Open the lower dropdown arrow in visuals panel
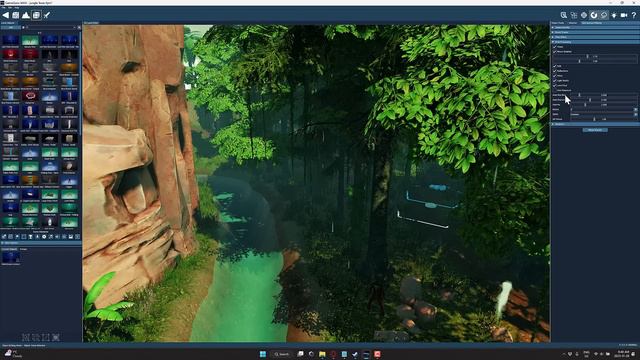The width and height of the screenshot is (640, 360). [x=636, y=114]
